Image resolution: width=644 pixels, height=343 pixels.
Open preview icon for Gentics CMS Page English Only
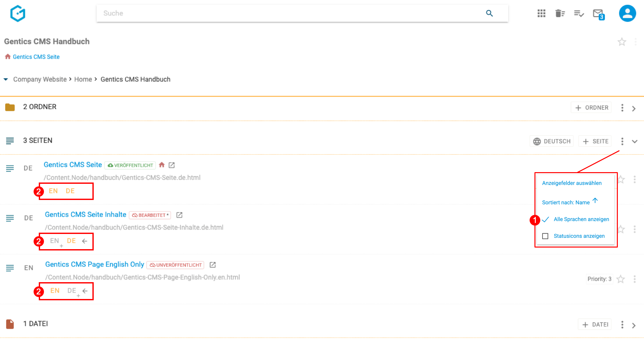(212, 265)
